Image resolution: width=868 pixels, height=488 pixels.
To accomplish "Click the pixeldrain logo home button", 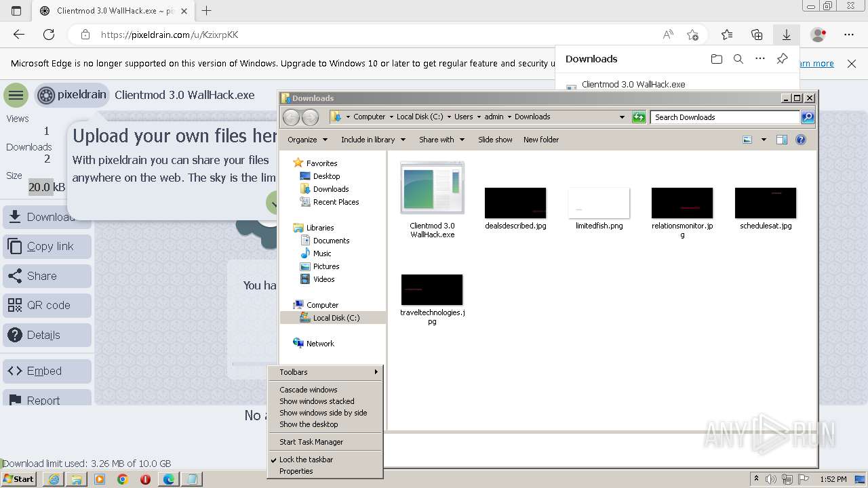I will pyautogui.click(x=72, y=95).
